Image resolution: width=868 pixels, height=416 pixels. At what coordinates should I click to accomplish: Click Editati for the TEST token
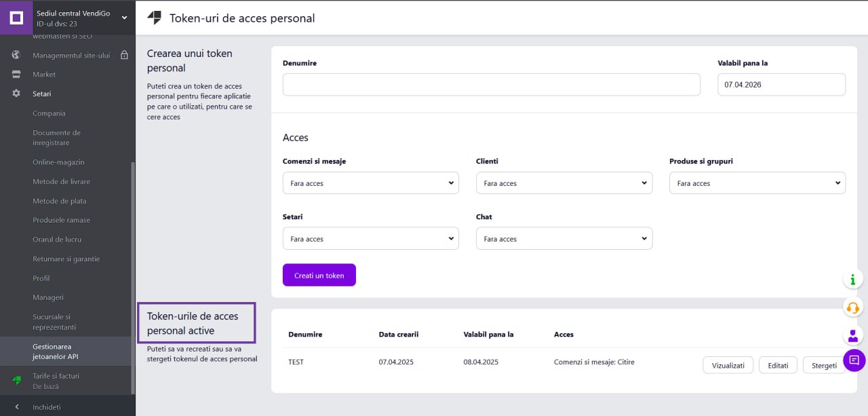coord(778,365)
